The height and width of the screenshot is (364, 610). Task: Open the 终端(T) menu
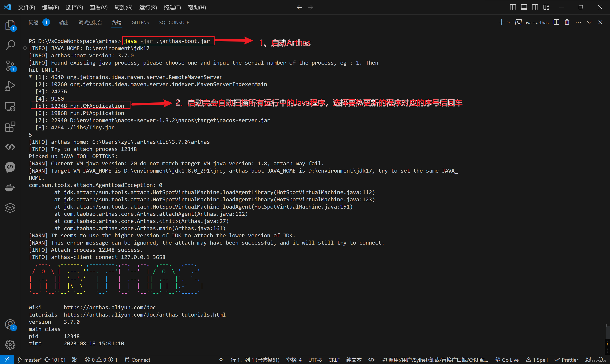172,7
